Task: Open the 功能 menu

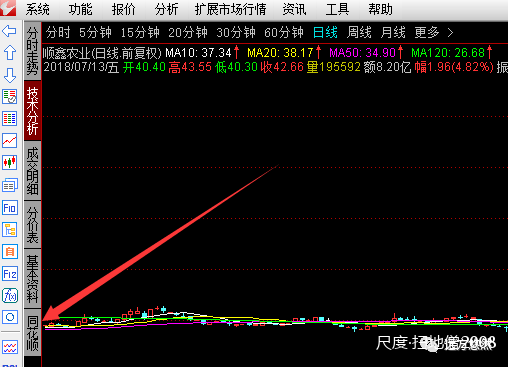Action: click(x=80, y=9)
